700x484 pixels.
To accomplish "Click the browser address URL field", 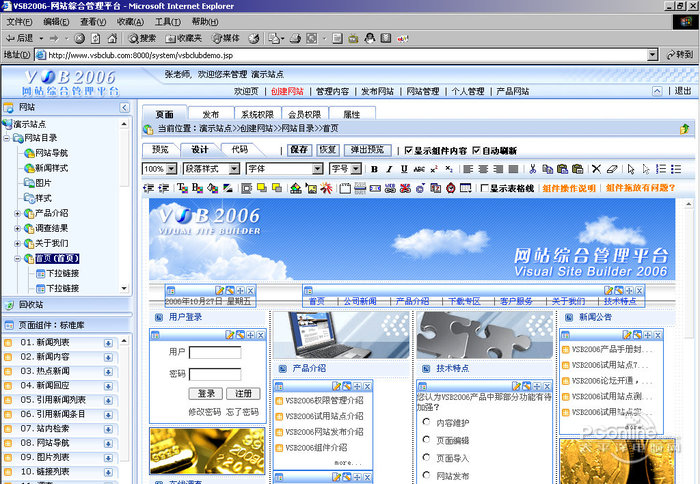I will (341, 55).
